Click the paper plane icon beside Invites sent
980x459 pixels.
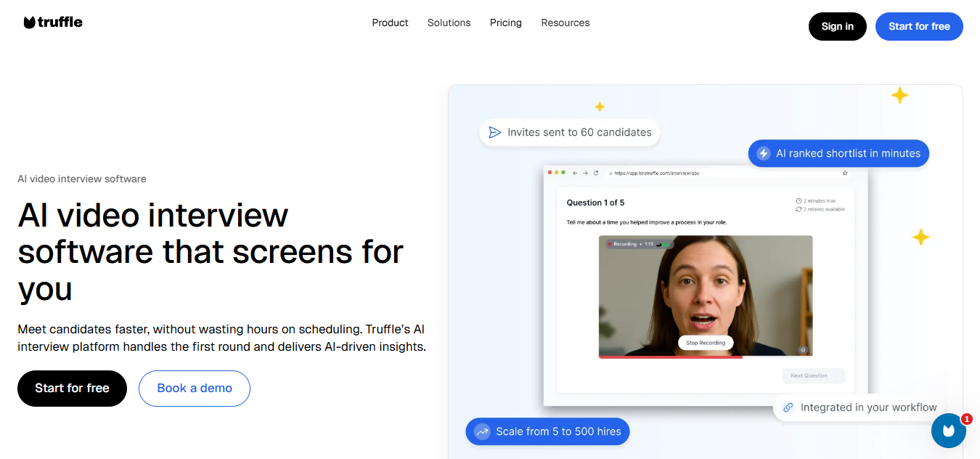(495, 132)
